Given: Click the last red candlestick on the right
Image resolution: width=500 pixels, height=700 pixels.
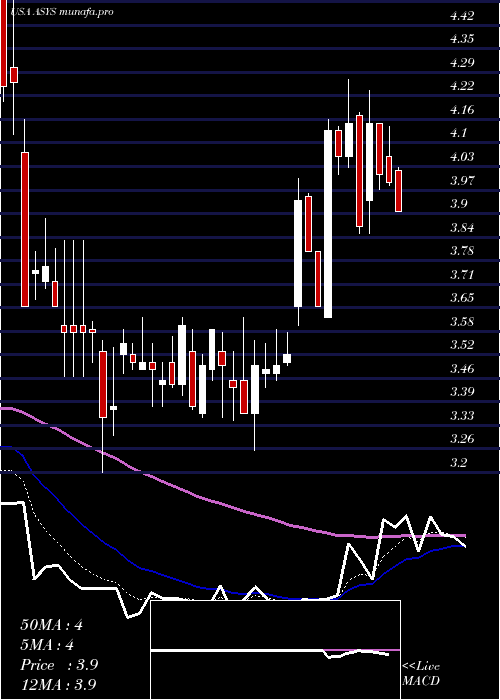Looking at the screenshot, I should click(x=399, y=191).
